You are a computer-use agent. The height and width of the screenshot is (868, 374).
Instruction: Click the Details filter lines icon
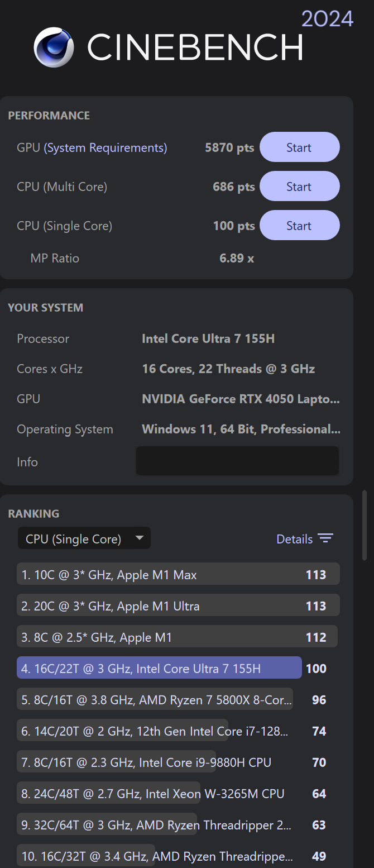tap(325, 538)
